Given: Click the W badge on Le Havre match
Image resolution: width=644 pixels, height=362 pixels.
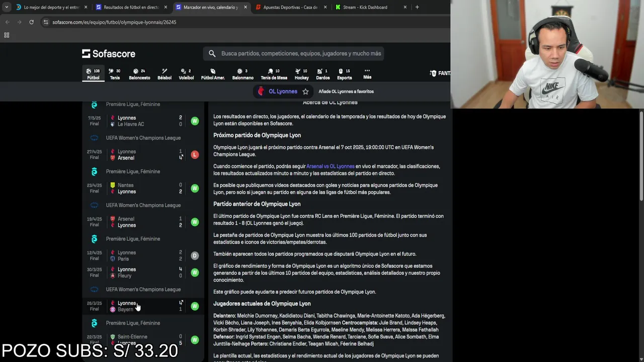Looking at the screenshot, I should point(195,121).
